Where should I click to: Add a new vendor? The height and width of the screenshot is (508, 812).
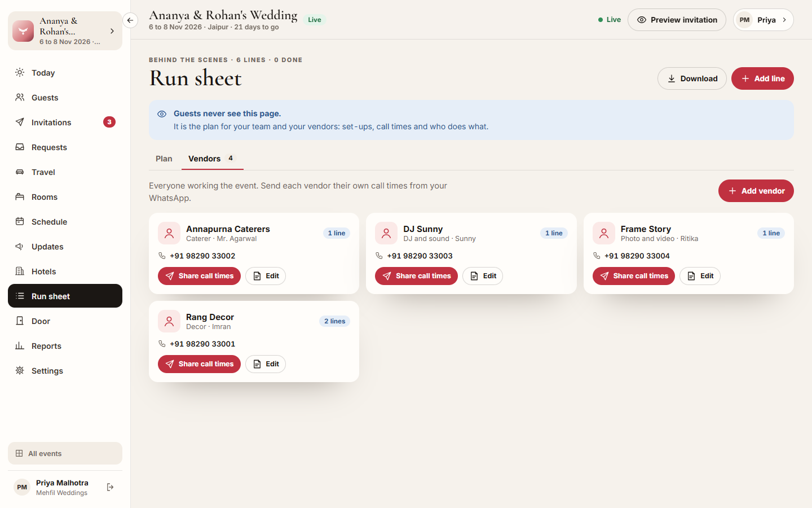(x=756, y=191)
